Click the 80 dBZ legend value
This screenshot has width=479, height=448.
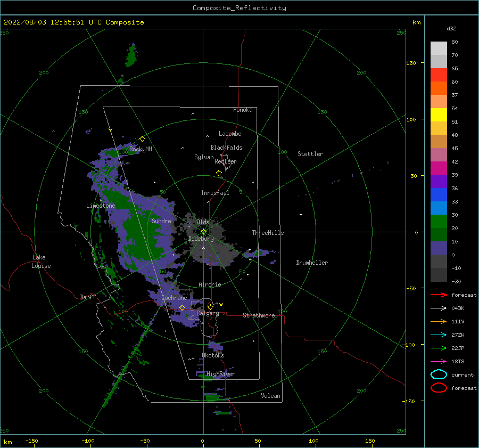(x=455, y=42)
